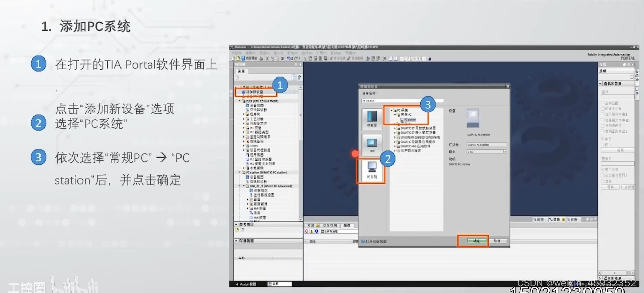
Task: Toggle 全字匹配 checkbox
Action: [602, 104]
